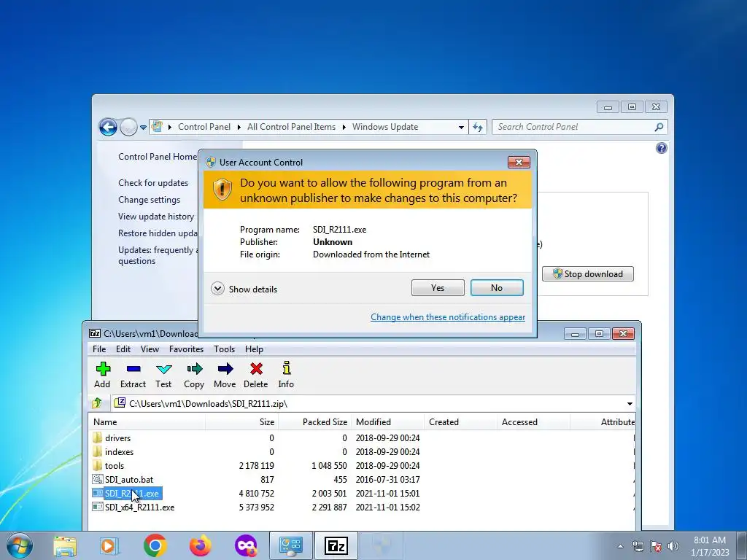Click Yes in User Account Control

[x=438, y=287]
